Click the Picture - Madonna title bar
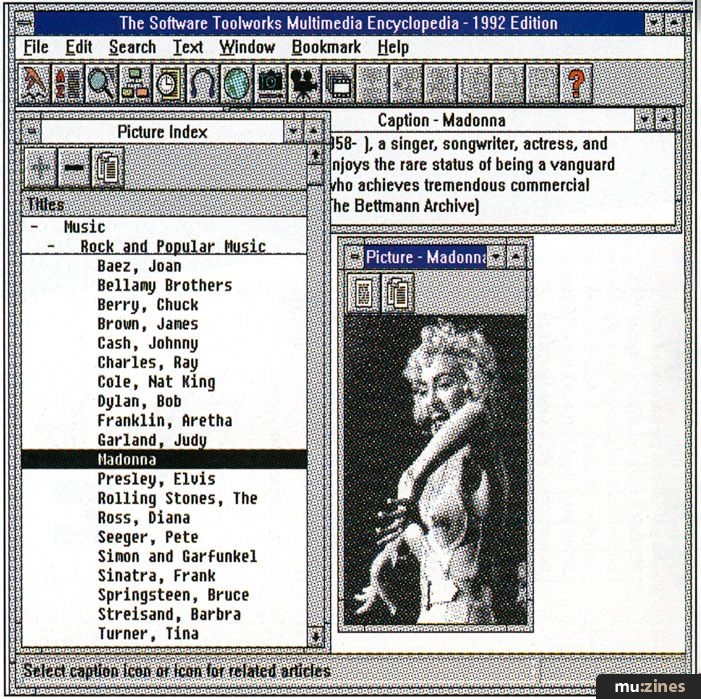Screen dimensions: 701x699 pyautogui.click(x=425, y=257)
